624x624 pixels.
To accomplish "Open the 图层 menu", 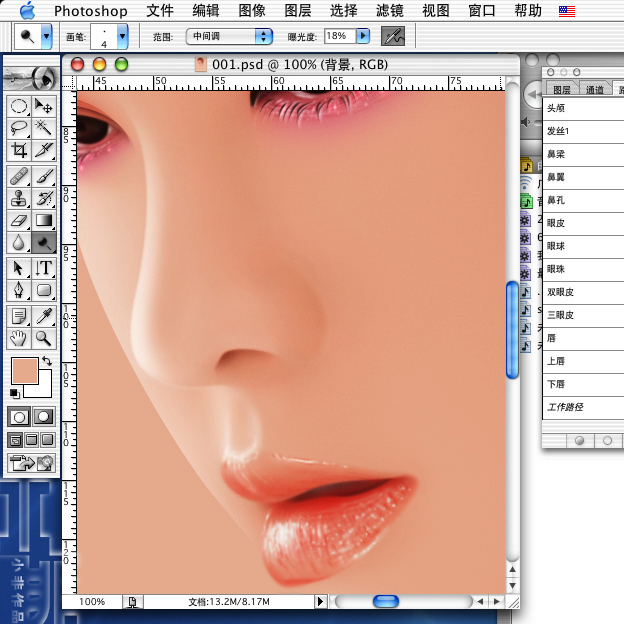I will point(298,11).
